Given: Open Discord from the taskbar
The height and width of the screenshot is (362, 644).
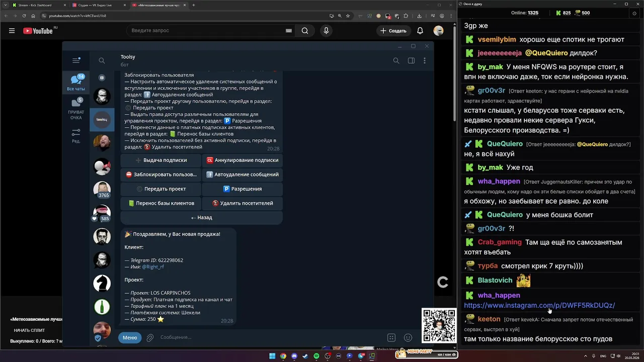Looking at the screenshot, I should [x=294, y=356].
